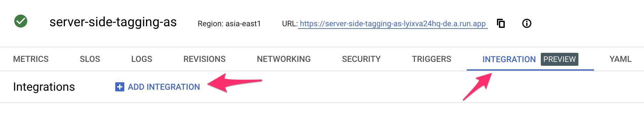Go to the Revisions tab
Screen dimensions: 644x127
[204, 59]
